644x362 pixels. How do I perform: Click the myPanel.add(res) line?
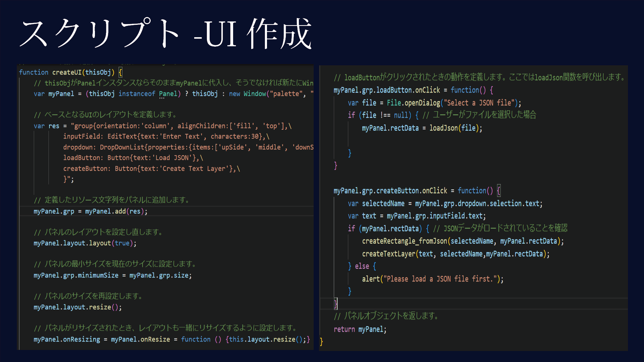coord(91,212)
